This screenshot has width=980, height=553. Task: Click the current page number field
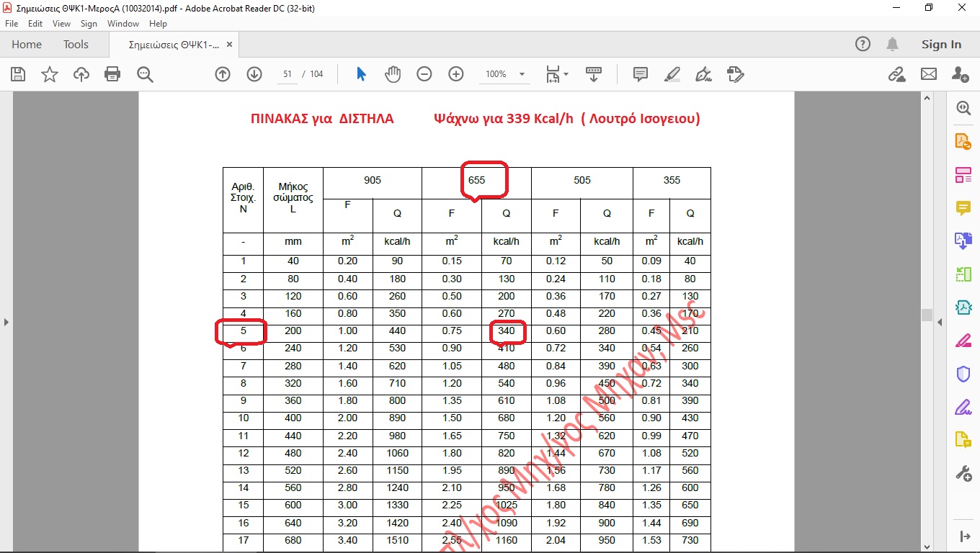point(288,74)
